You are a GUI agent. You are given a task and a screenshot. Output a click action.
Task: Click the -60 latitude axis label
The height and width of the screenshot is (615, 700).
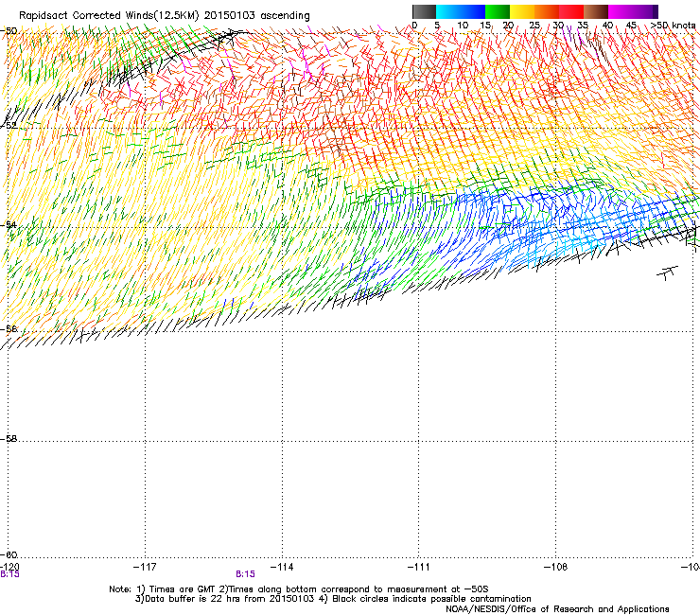click(9, 554)
